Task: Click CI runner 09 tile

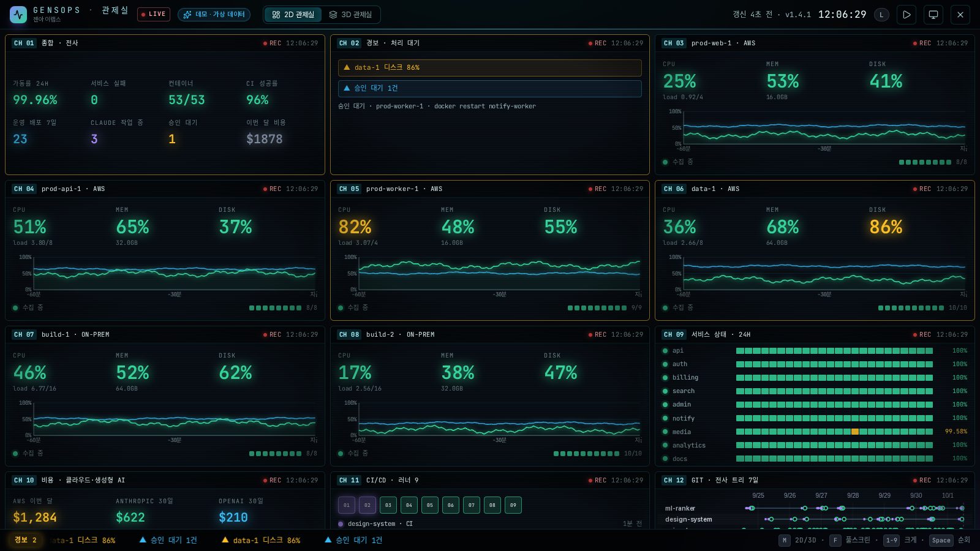Action: pos(513,505)
